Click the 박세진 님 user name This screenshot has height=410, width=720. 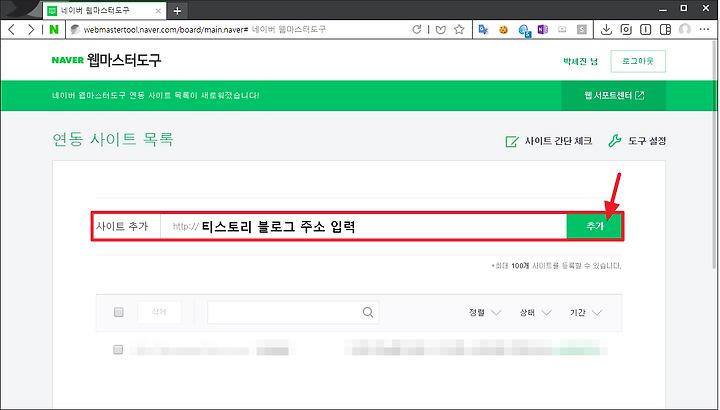point(580,62)
